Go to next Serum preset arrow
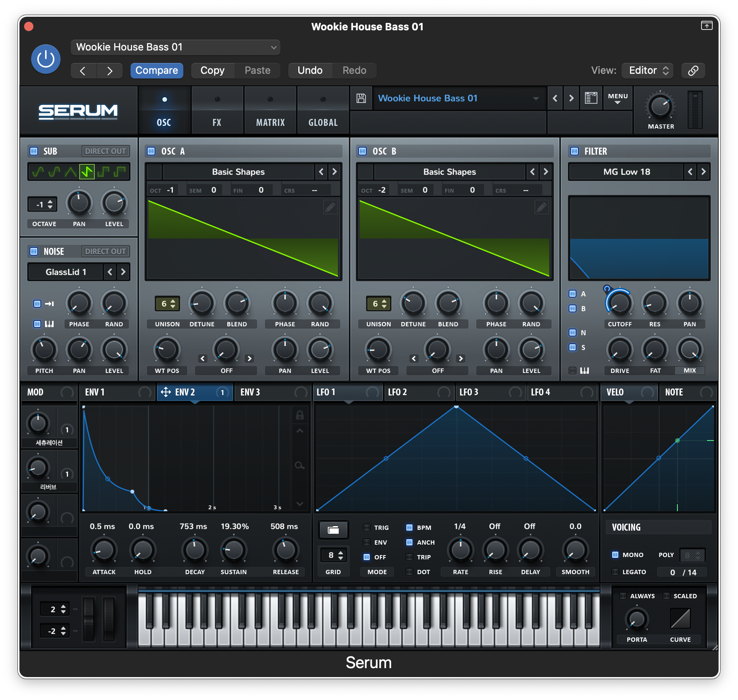738x700 pixels. point(571,98)
